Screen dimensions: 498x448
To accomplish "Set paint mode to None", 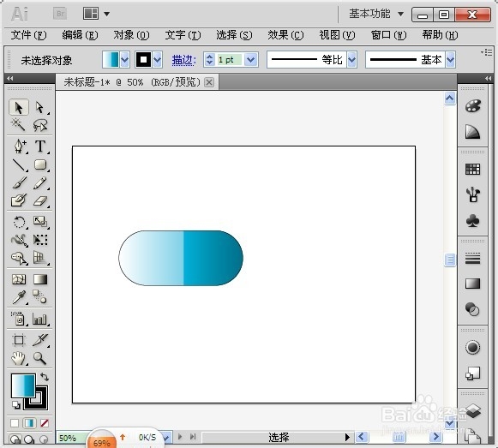I will click(45, 423).
